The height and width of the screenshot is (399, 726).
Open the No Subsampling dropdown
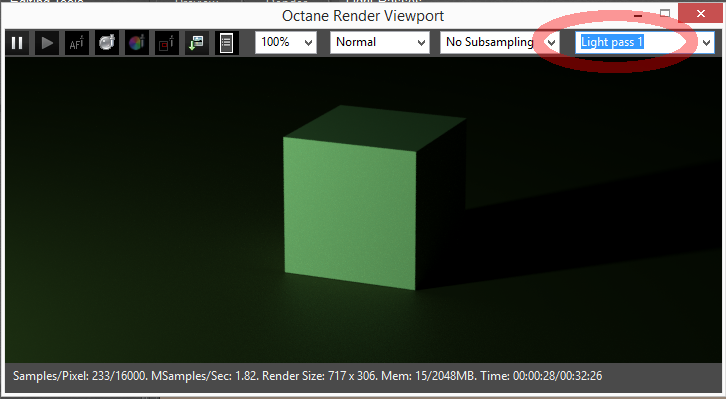point(500,43)
